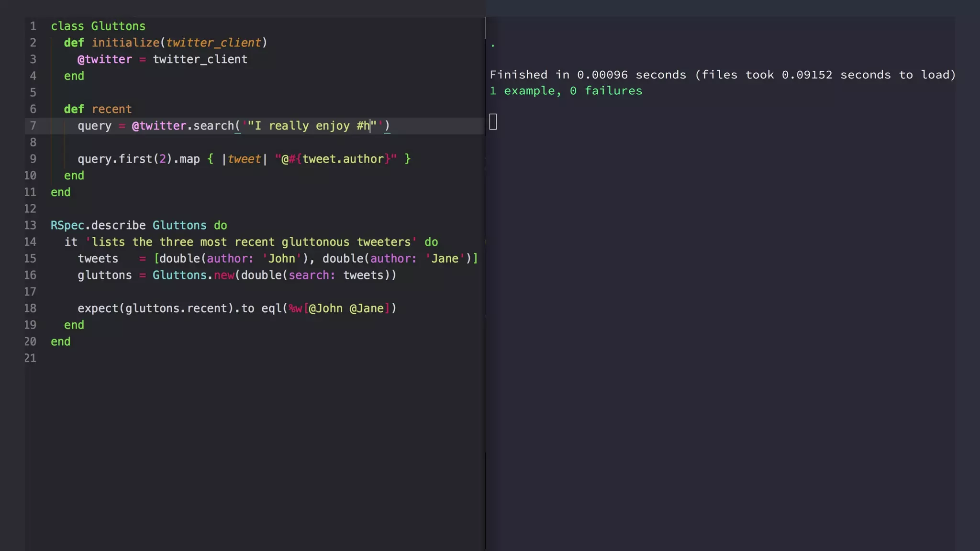Click the 'John' string on line 15
This screenshot has height=551, width=980.
[281, 259]
